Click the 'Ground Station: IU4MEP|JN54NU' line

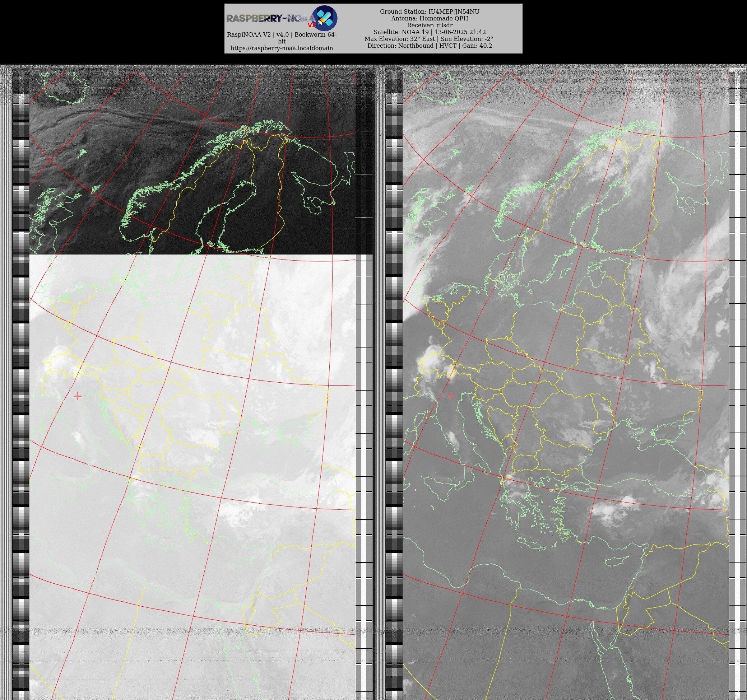click(x=430, y=11)
